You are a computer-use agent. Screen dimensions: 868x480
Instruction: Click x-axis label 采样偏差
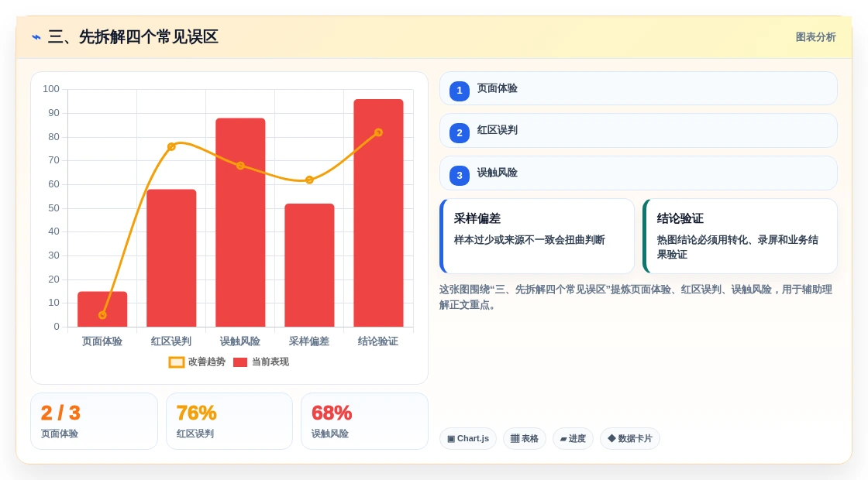[x=309, y=341]
